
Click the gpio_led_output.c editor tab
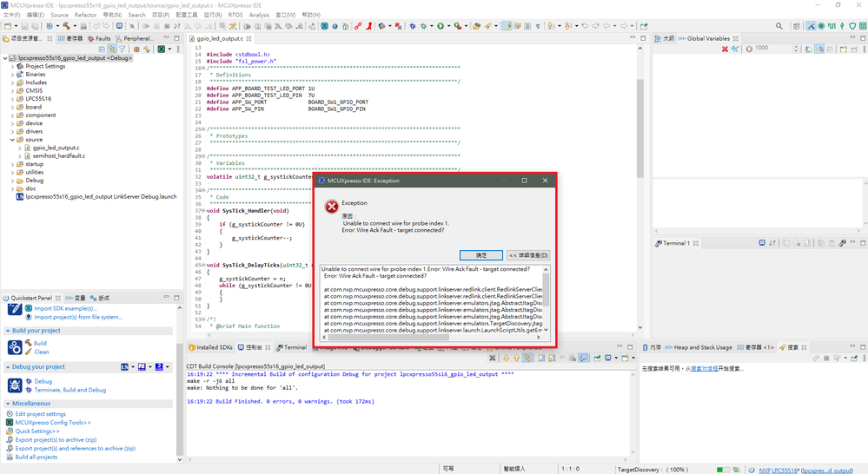[x=220, y=39]
